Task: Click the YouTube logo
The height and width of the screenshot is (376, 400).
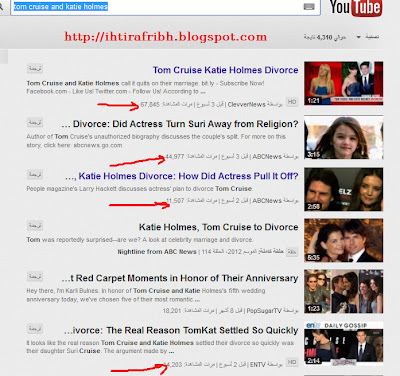Action: (355, 8)
